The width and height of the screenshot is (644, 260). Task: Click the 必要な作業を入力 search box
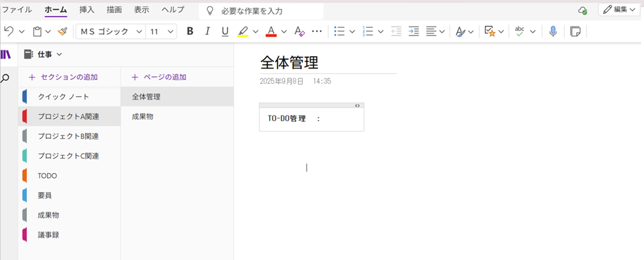261,11
